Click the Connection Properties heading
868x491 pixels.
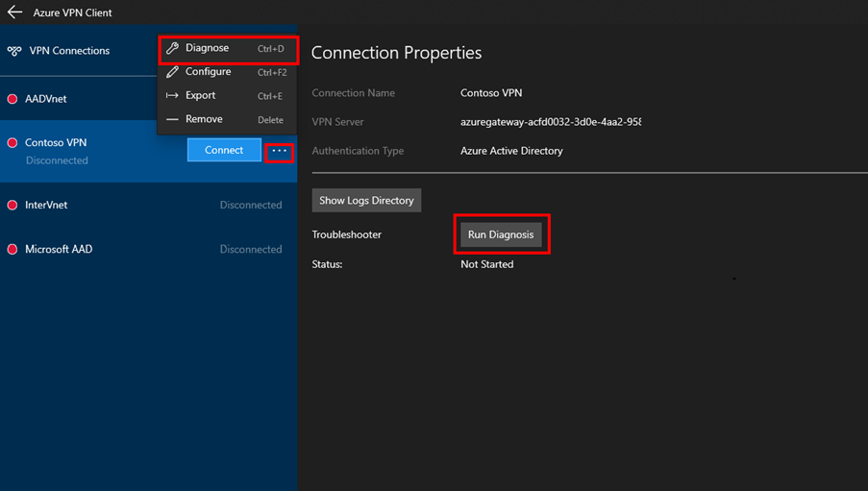[x=396, y=53]
